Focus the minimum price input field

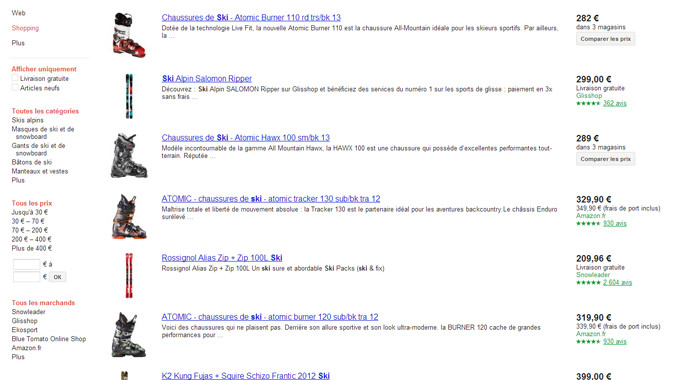pos(27,264)
